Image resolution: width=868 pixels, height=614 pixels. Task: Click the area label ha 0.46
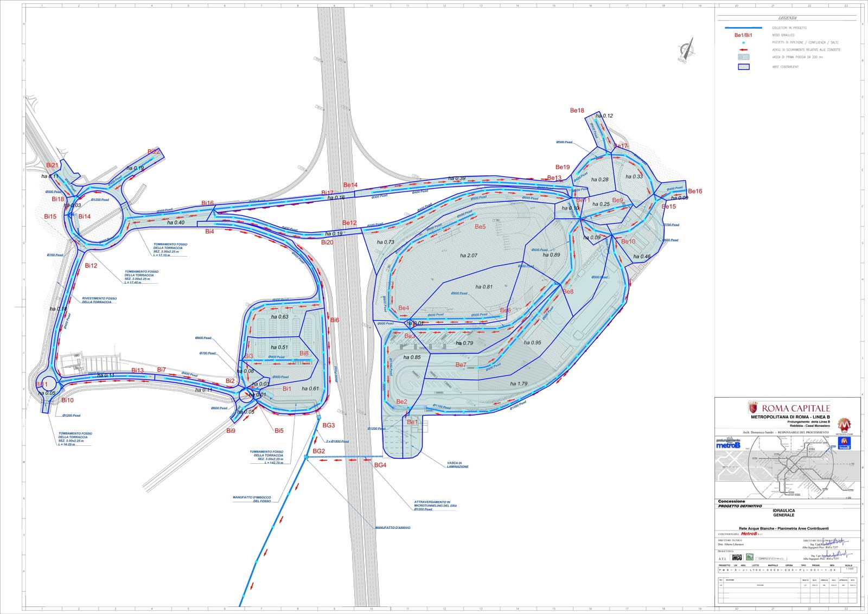pyautogui.click(x=642, y=257)
